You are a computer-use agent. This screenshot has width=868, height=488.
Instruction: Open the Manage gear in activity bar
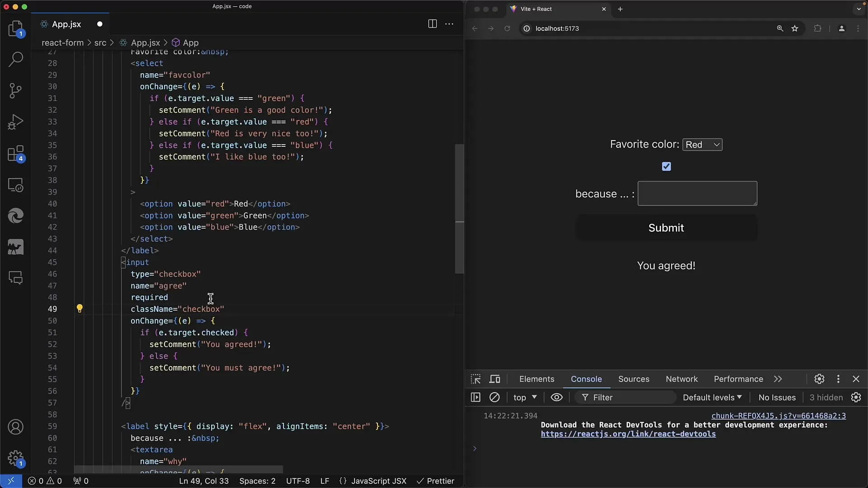coord(16,458)
